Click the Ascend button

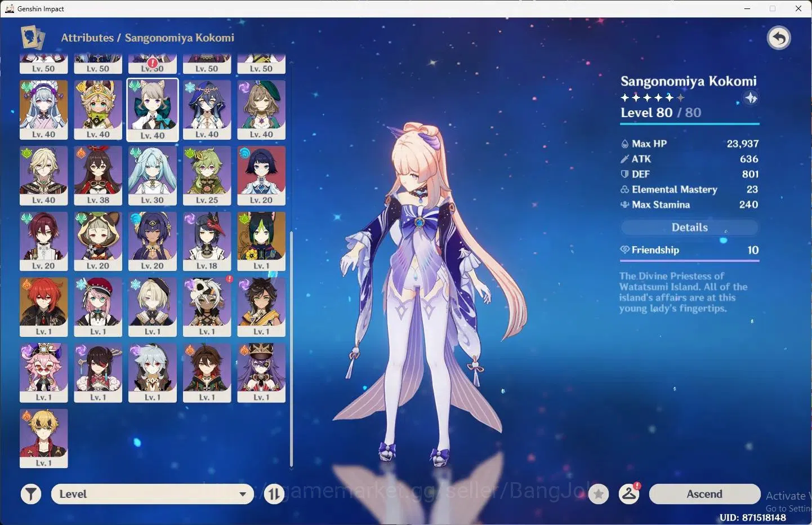(704, 494)
